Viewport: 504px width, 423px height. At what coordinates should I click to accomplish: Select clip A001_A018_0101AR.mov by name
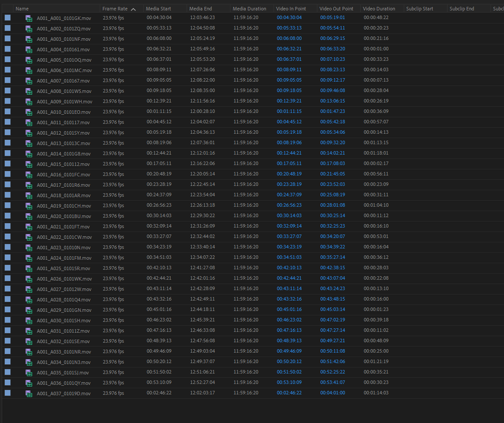[x=64, y=195]
